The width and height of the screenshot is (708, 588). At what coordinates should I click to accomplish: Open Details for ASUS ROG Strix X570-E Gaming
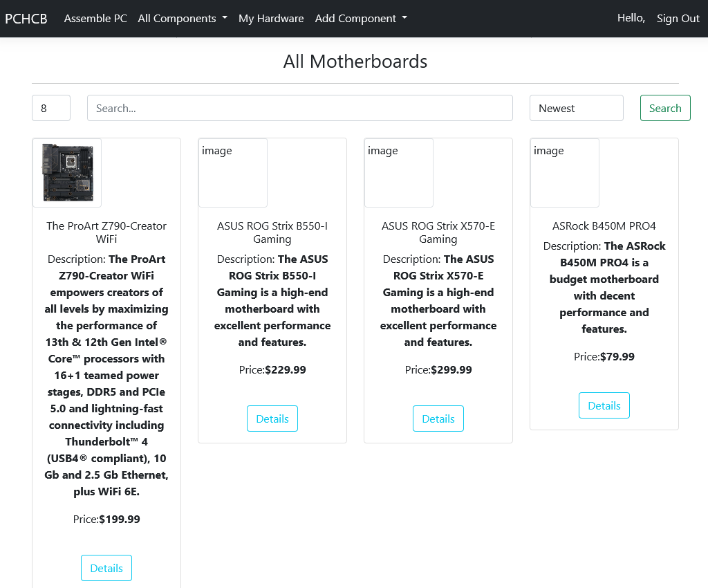(438, 419)
